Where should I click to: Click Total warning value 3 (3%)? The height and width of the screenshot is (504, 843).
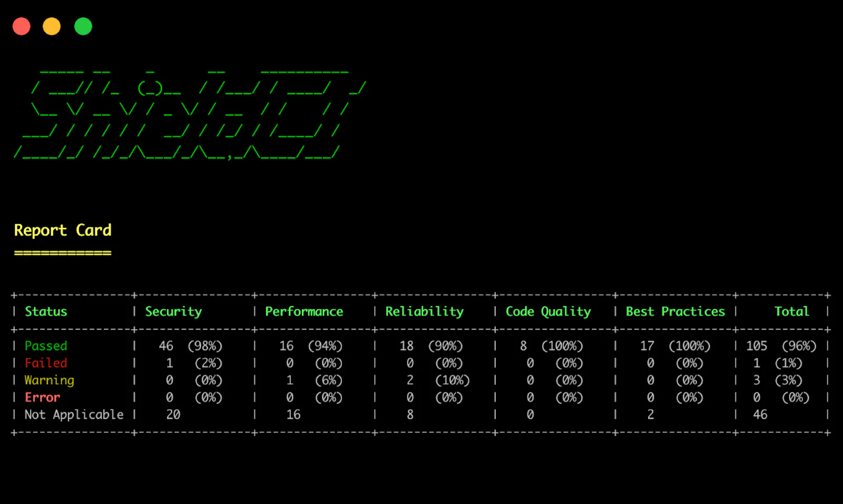click(778, 380)
